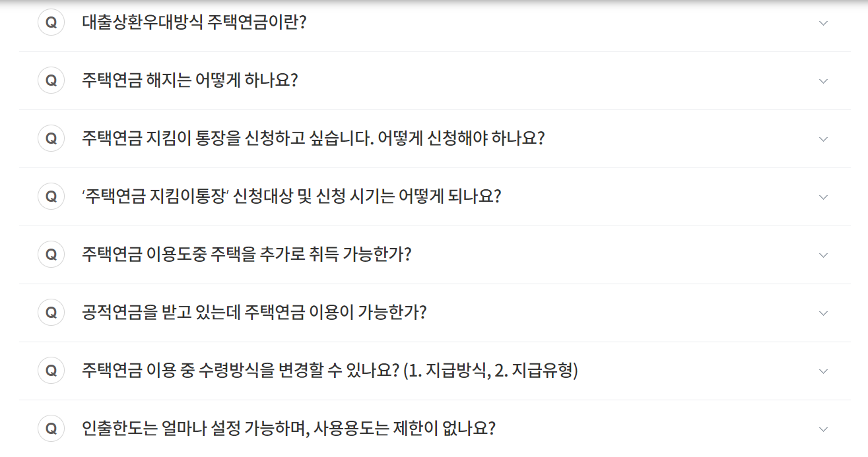Expand the 주택 추가 취득 answer chevron
This screenshot has width=868, height=457.
pyautogui.click(x=822, y=255)
